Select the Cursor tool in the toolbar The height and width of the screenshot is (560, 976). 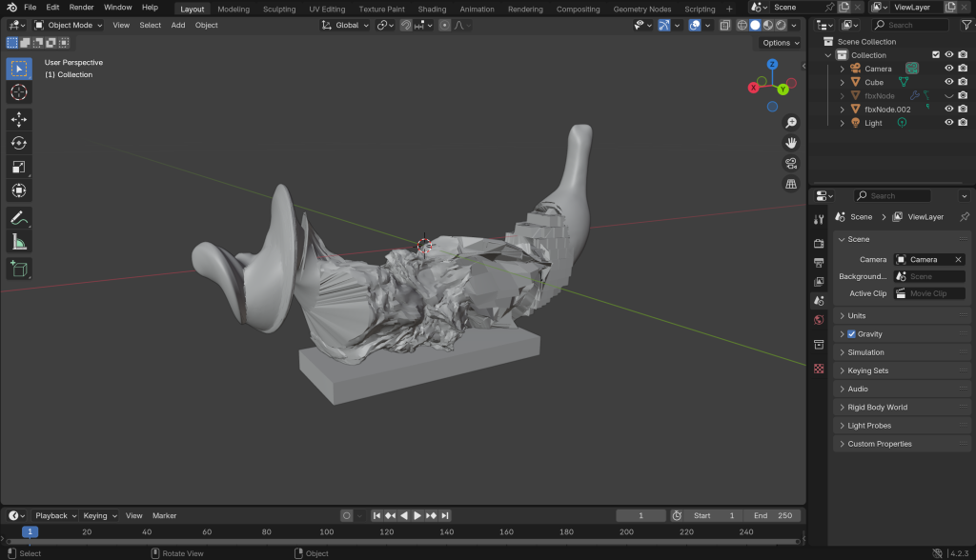pos(19,92)
